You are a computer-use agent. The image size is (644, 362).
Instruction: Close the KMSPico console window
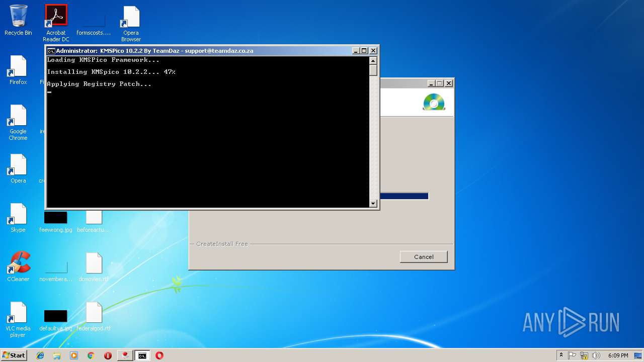coord(373,51)
